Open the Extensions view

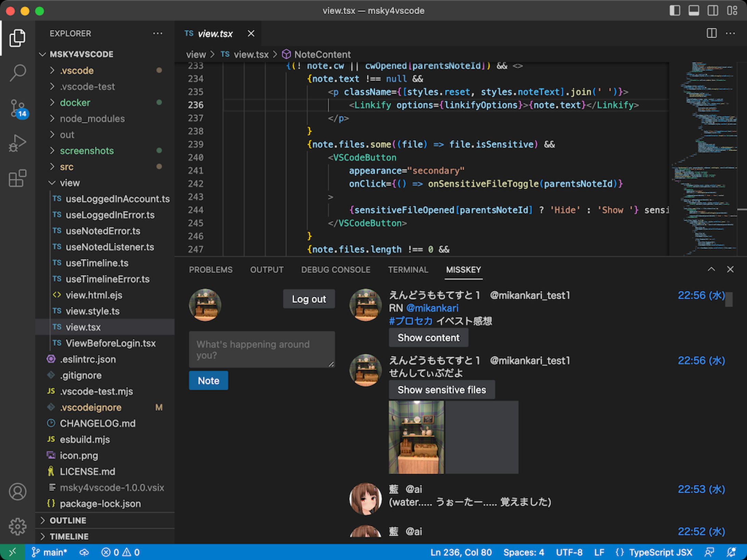coord(17,178)
